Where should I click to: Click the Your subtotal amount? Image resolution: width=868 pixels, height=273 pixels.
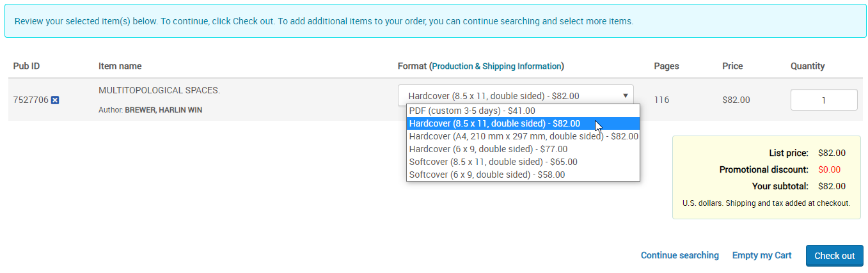832,186
